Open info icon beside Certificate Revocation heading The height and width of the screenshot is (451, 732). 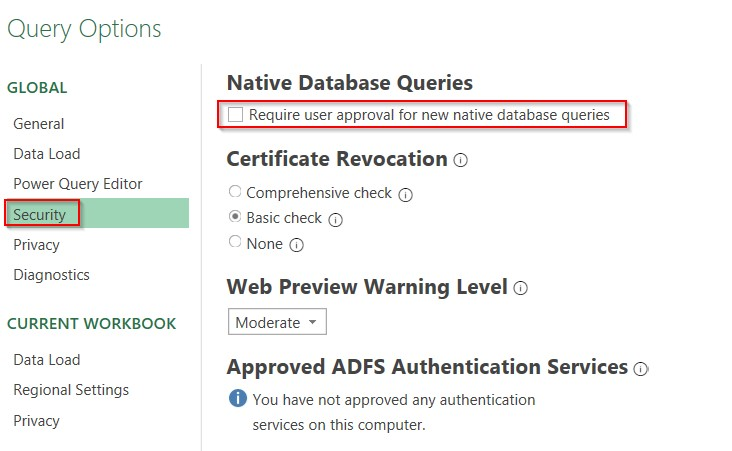(x=460, y=160)
